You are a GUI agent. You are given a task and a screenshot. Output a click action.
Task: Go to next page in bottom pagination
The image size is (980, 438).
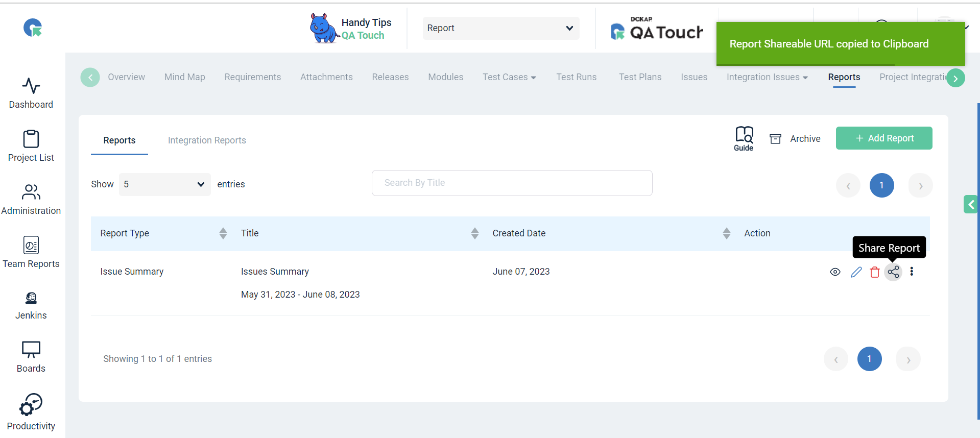[x=909, y=359]
